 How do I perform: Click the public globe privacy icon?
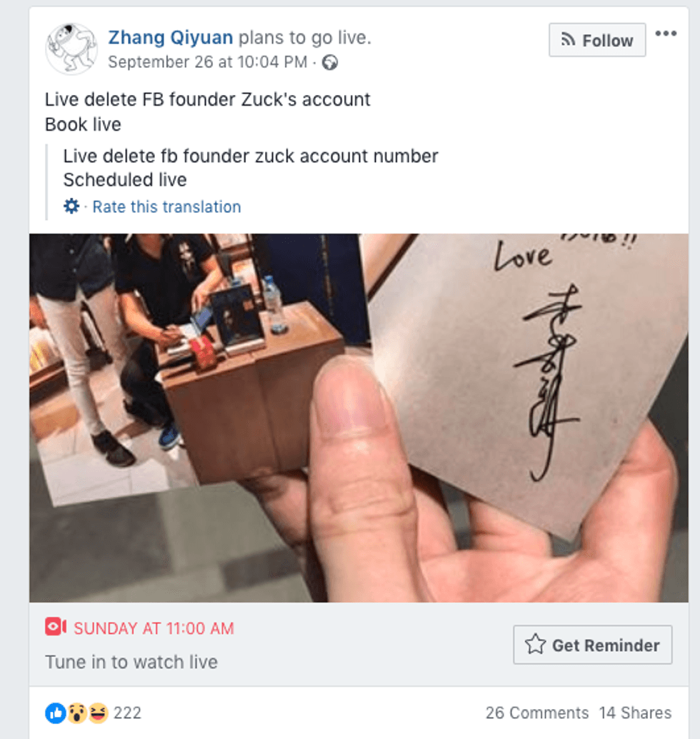point(329,62)
